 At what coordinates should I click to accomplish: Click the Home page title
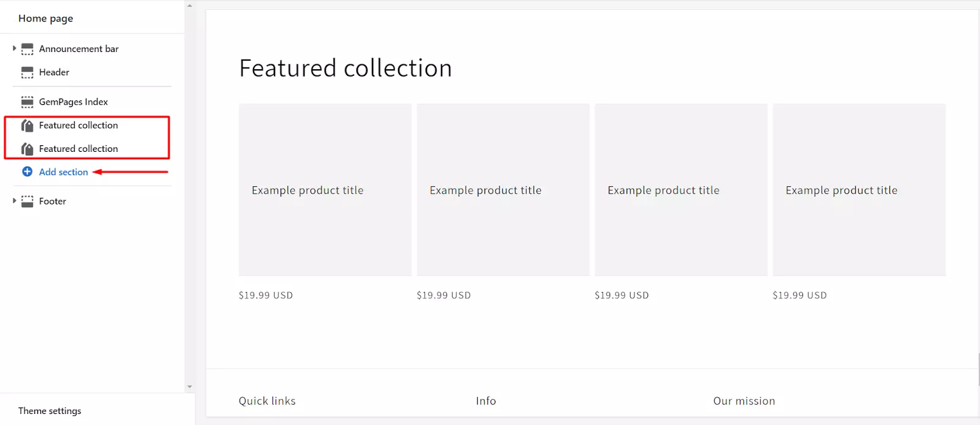pyautogui.click(x=46, y=18)
